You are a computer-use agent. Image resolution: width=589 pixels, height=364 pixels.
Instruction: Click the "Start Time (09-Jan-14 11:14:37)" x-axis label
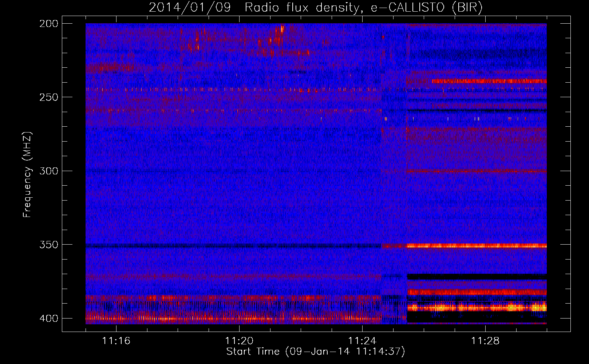[316, 352]
